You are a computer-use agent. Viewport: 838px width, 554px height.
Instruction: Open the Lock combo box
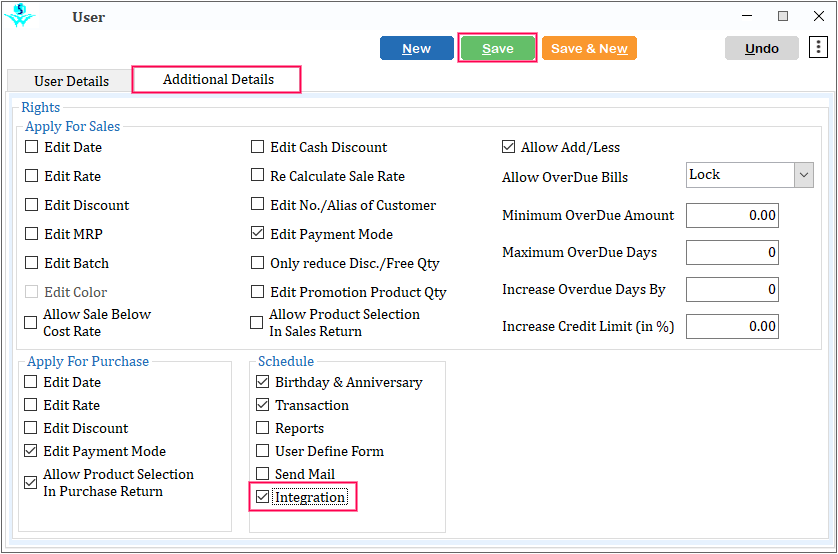click(x=749, y=175)
